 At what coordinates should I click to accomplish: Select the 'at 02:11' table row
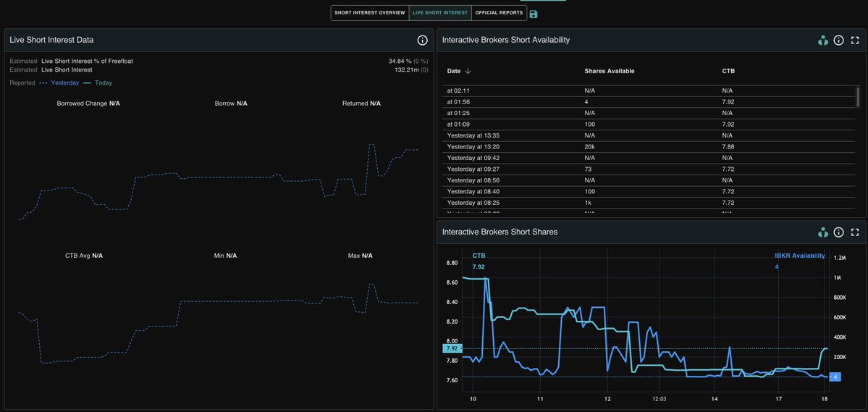pyautogui.click(x=648, y=91)
